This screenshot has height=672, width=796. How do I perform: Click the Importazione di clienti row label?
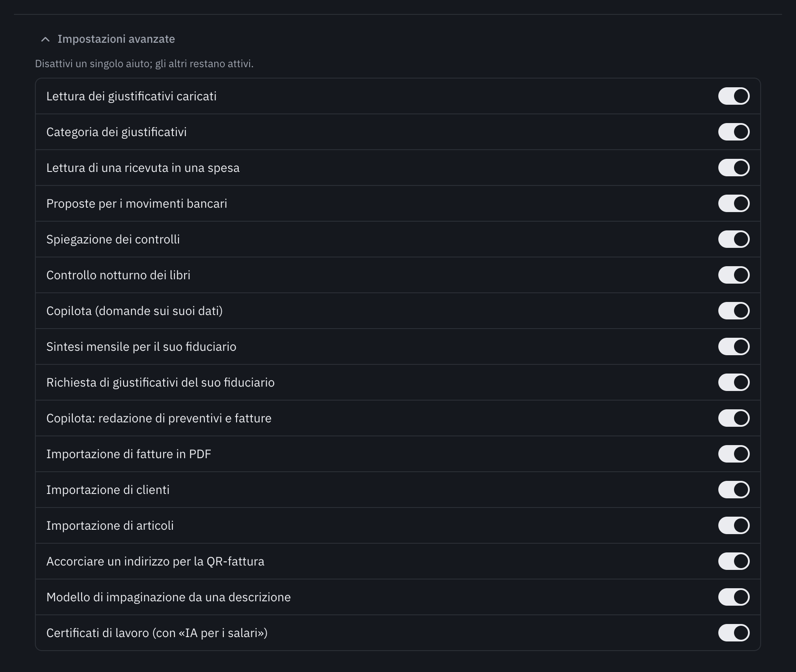[108, 490]
